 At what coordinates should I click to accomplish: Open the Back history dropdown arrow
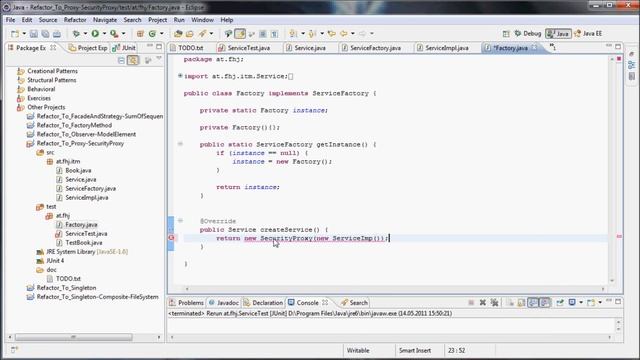[x=353, y=33]
